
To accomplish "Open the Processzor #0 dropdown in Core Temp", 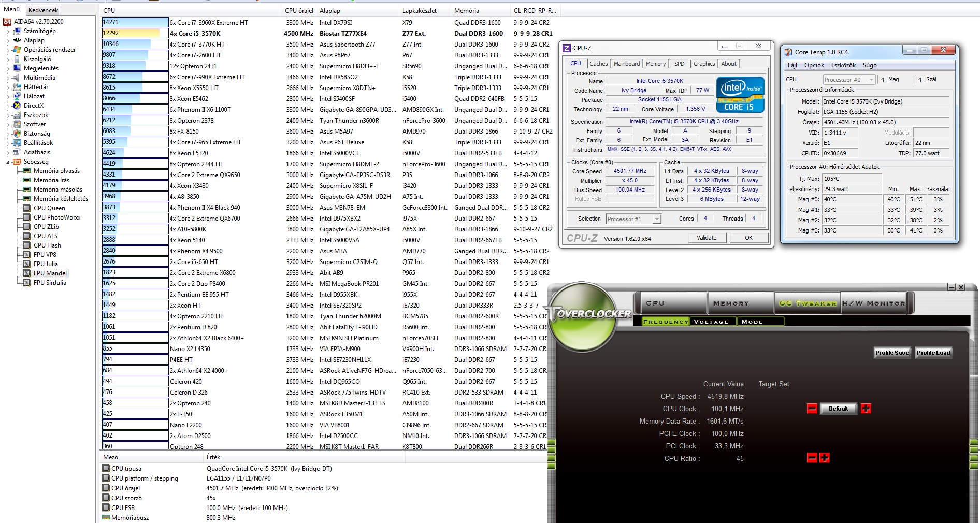I will (849, 80).
